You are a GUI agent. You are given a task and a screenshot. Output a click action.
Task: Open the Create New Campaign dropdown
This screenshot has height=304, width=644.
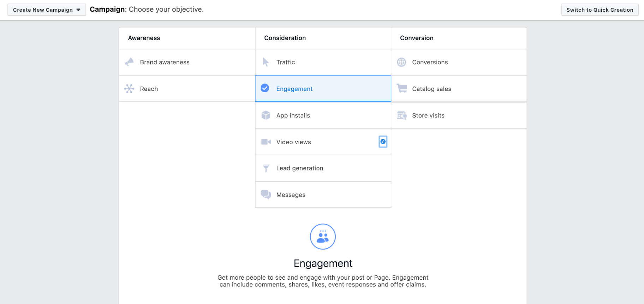(x=47, y=10)
